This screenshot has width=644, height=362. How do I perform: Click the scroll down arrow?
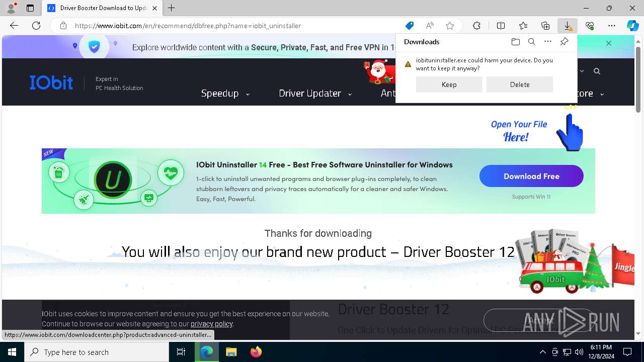click(x=638, y=333)
